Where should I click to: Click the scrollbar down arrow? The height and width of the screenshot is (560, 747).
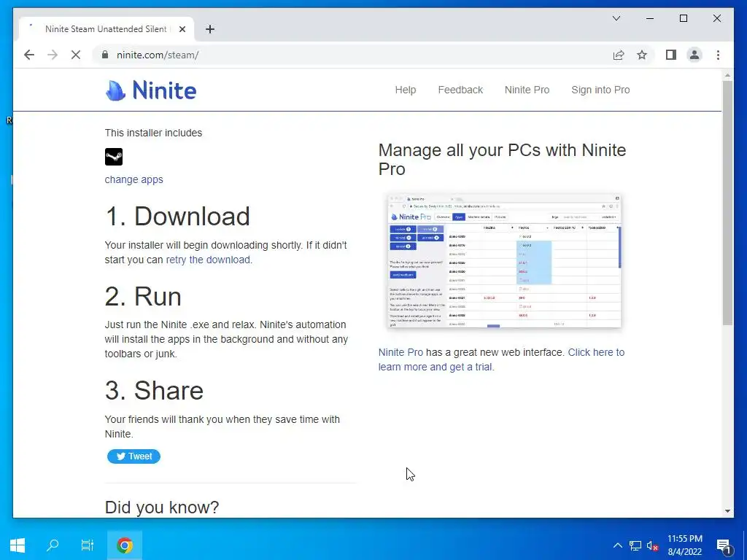point(727,511)
